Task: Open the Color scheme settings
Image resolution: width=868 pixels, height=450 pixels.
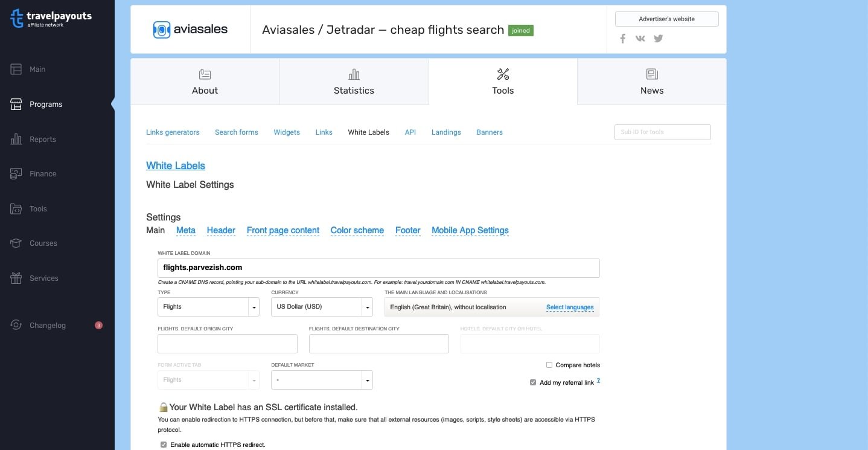Action: coord(357,230)
